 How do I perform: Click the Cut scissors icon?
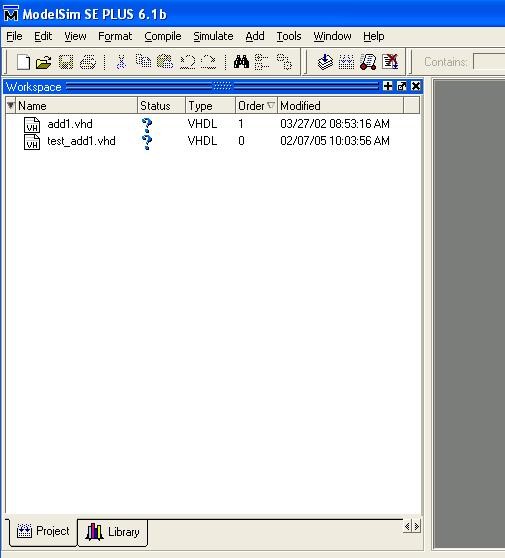[x=121, y=62]
